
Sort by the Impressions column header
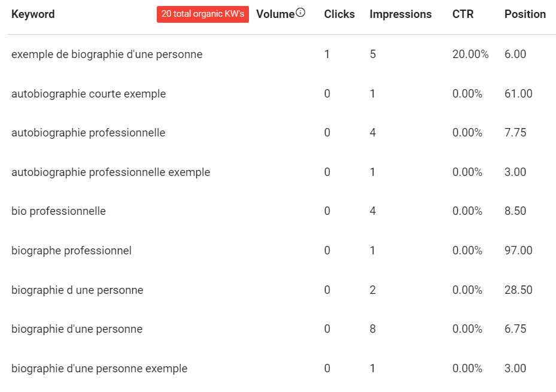click(400, 14)
